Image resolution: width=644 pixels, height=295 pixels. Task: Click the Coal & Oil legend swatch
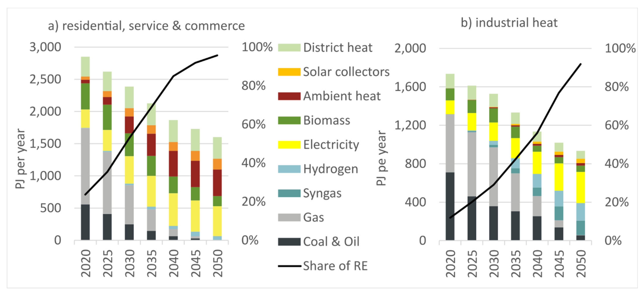click(x=289, y=241)
